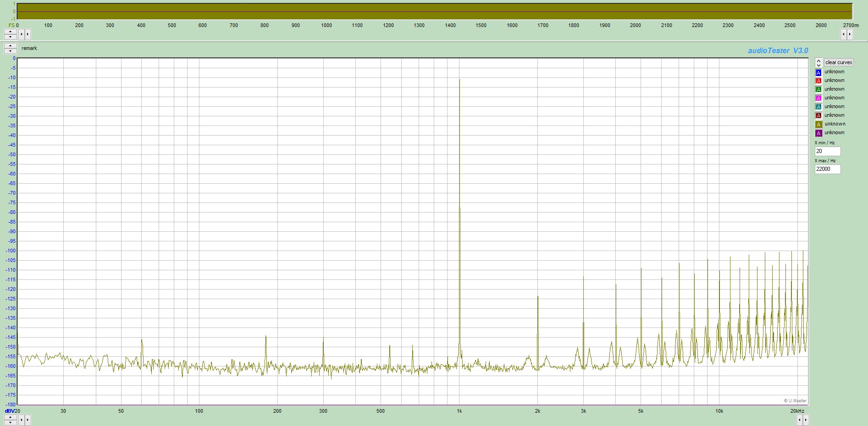Click unknown label beside green curve marker
Screen dimensions: 868x426
tap(835, 89)
